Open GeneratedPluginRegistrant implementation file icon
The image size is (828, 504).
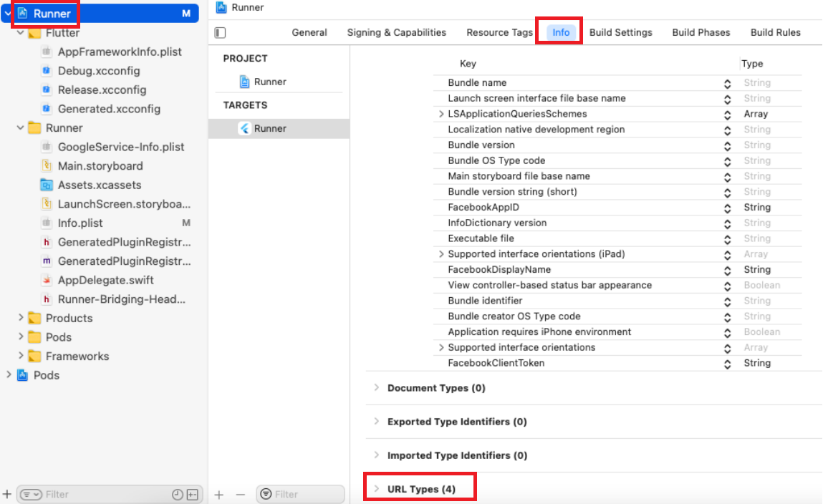click(x=47, y=261)
